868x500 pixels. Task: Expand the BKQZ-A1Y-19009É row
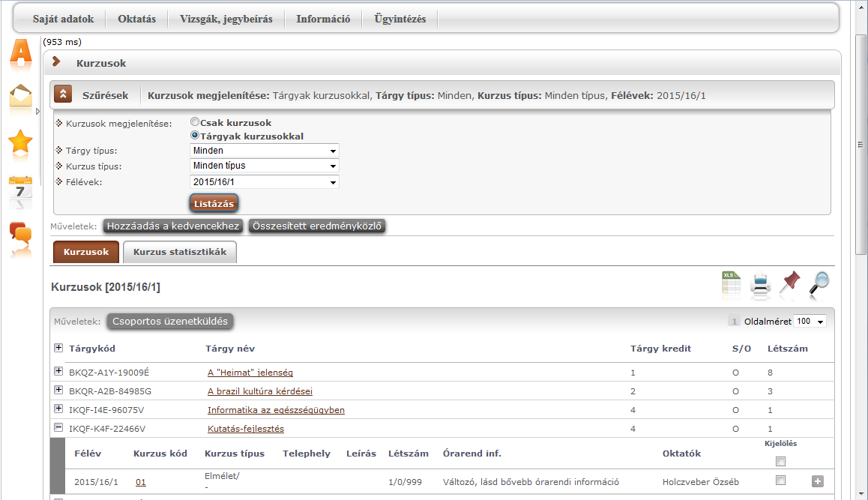(x=58, y=371)
